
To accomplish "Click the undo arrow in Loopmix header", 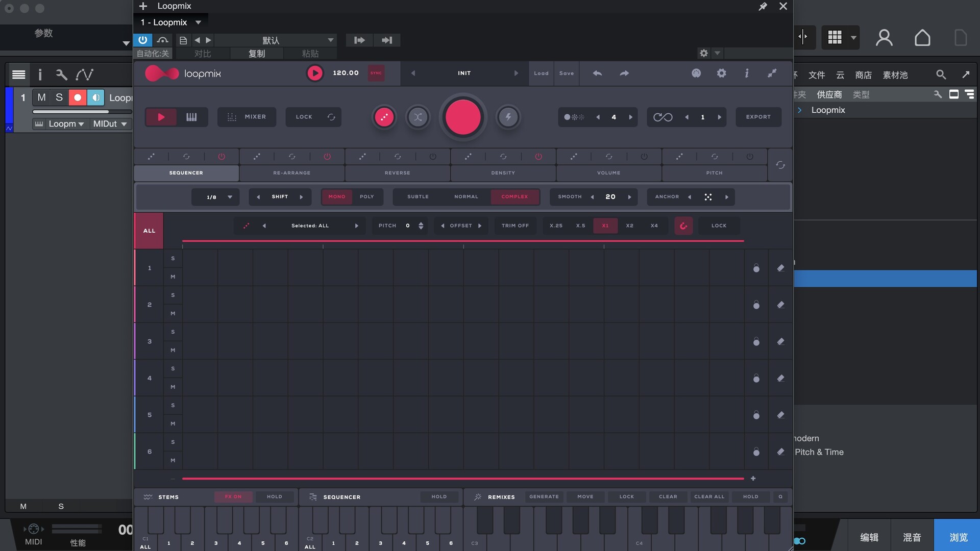I will click(x=597, y=73).
